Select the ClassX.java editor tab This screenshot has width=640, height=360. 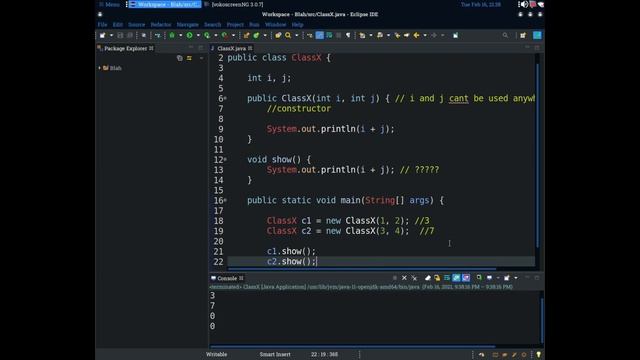(x=231, y=48)
